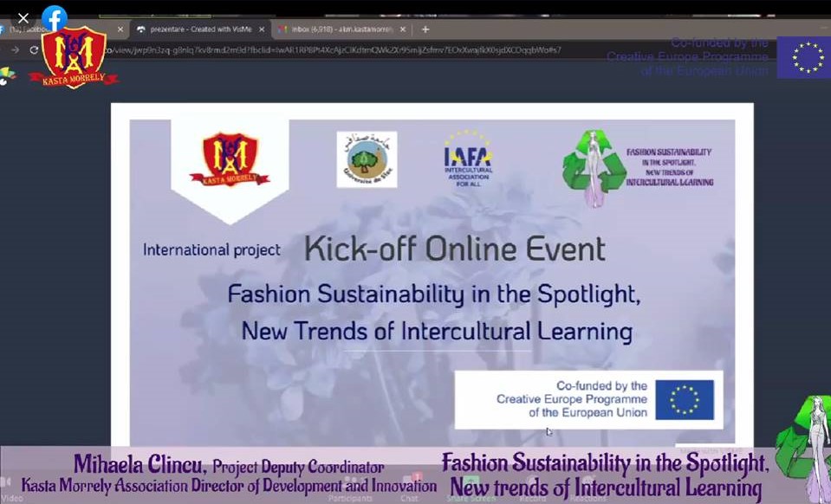Image resolution: width=831 pixels, height=504 pixels.
Task: Focus the browser address bar URL
Action: click(334, 50)
